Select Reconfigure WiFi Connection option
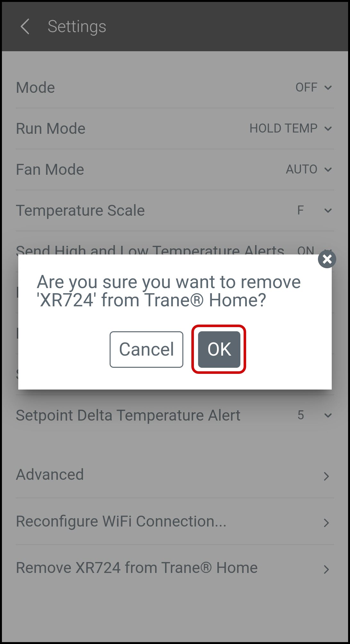The height and width of the screenshot is (644, 350). click(x=175, y=521)
